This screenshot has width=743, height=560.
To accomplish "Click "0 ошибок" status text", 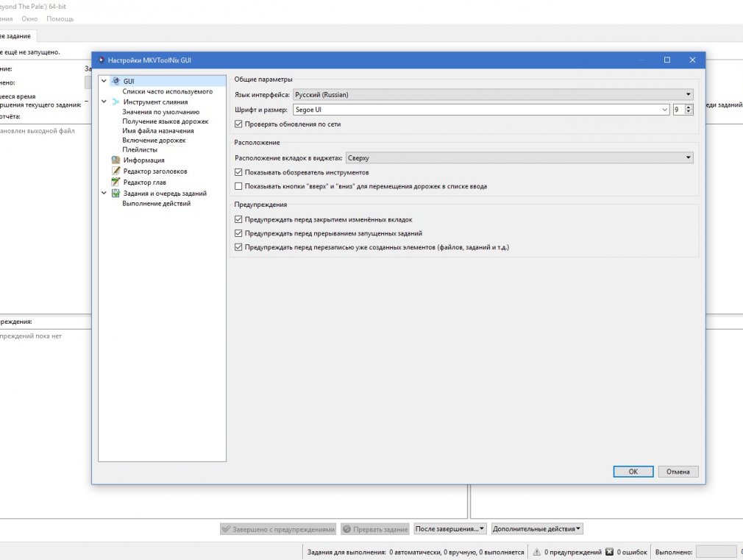I will [632, 552].
